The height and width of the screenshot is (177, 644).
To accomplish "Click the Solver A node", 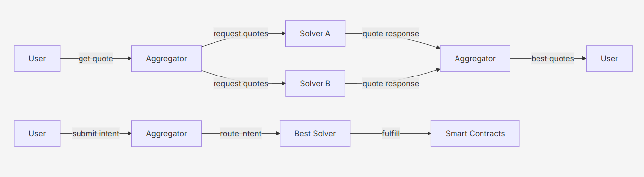I will point(315,33).
